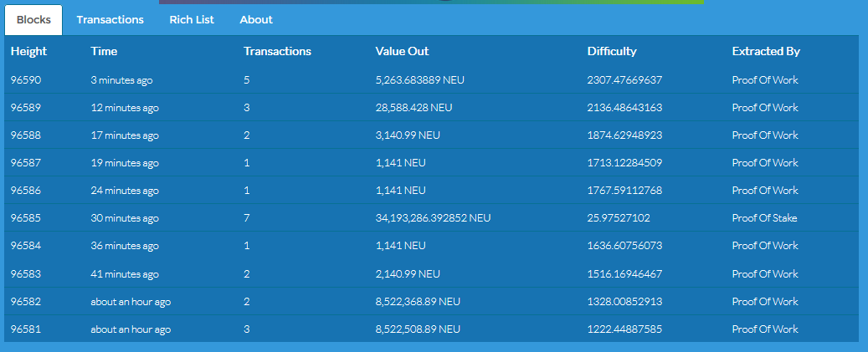Screen dimensions: 868x352
Task: Click the Value Out column header
Action: (402, 51)
